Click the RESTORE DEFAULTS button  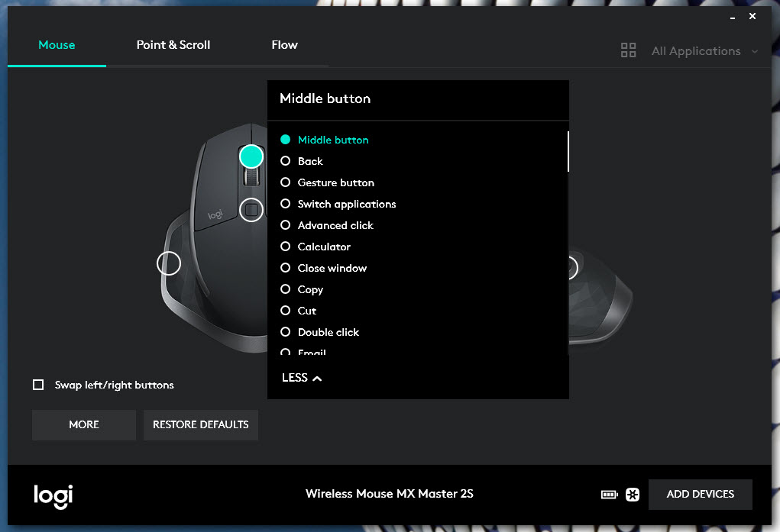[x=200, y=424]
